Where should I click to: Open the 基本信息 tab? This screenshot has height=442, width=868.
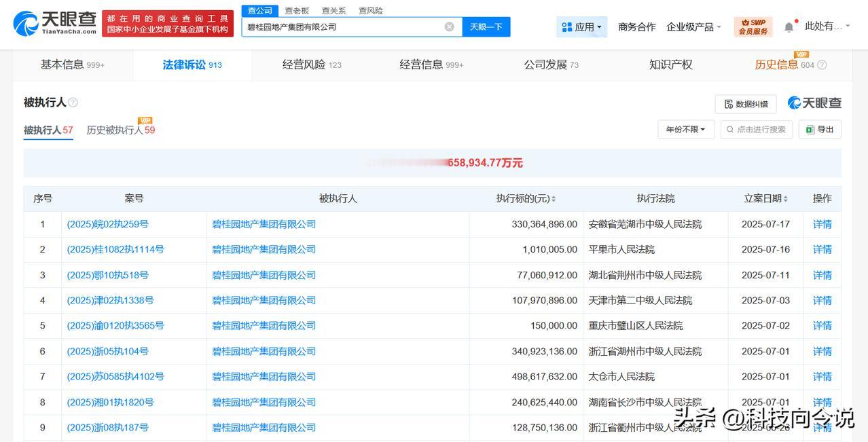tap(73, 65)
